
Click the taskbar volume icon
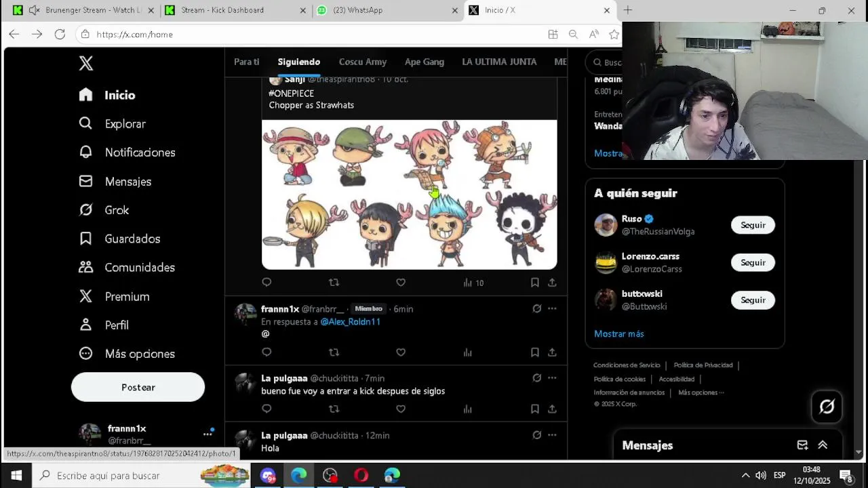(x=761, y=475)
